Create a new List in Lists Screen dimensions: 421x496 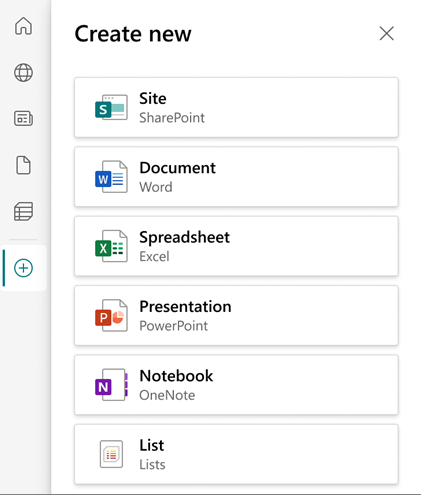click(x=236, y=454)
